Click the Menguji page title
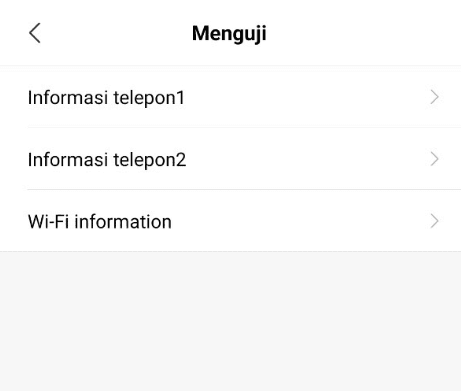 pyautogui.click(x=229, y=34)
